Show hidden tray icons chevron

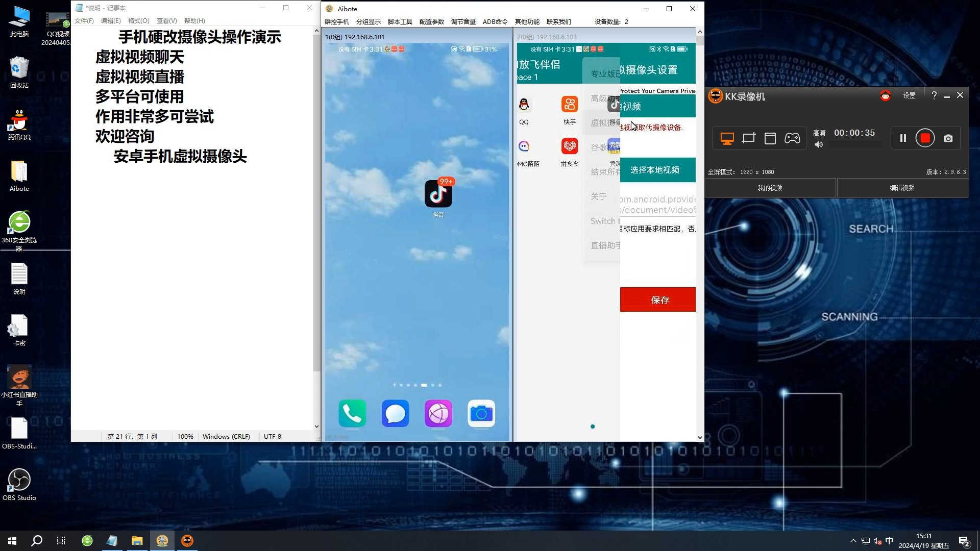pos(853,541)
